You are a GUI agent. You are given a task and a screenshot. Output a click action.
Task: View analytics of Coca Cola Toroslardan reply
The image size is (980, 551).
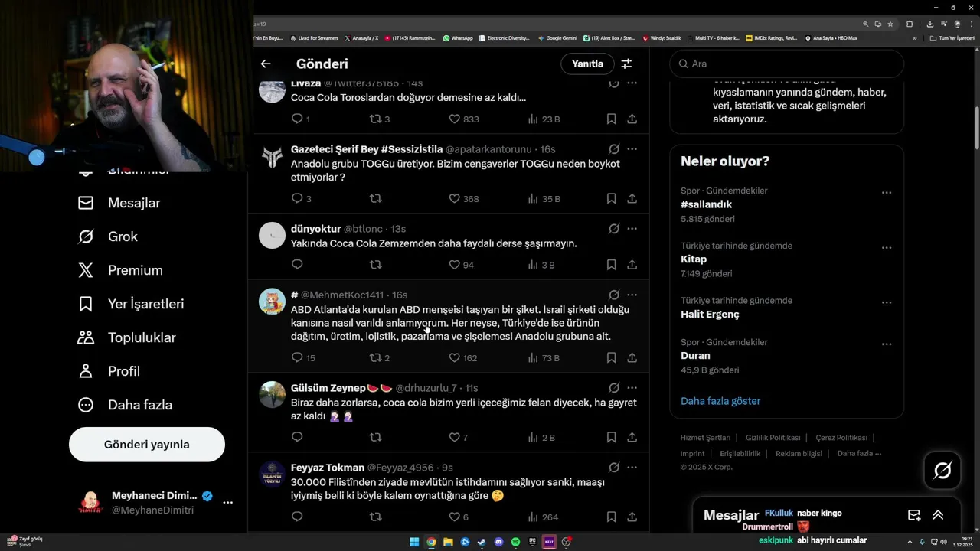point(544,119)
